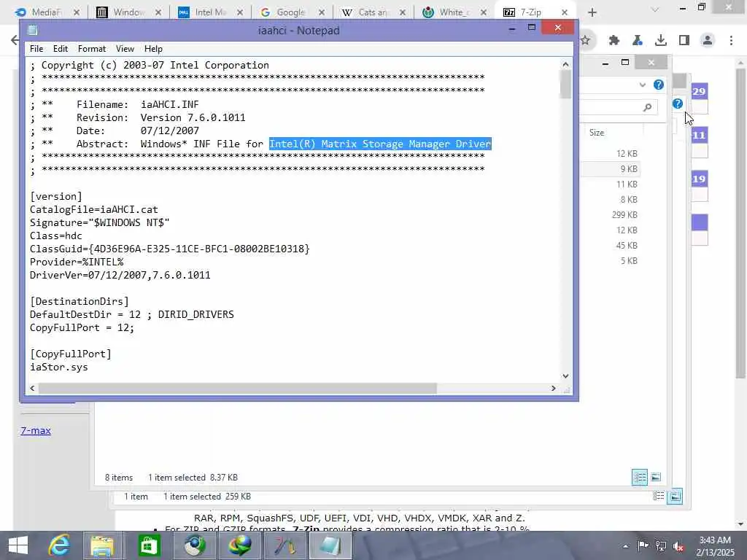The width and height of the screenshot is (747, 560).
Task: Click Notepad horizontal scroll left arrow
Action: pos(32,388)
